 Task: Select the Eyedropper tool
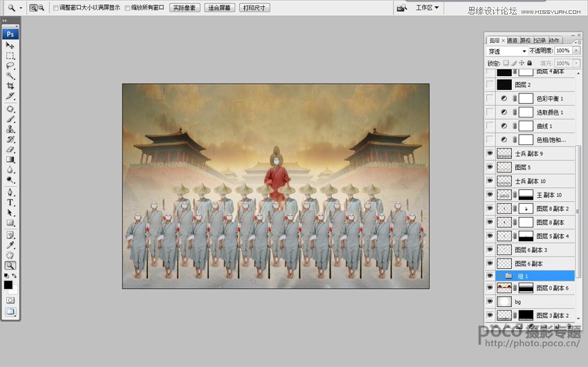pos(10,245)
